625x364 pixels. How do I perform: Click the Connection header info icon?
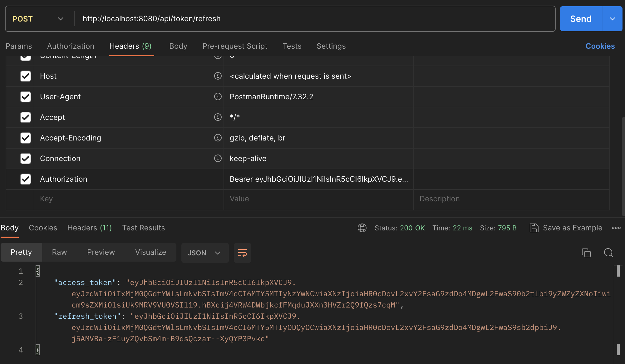click(218, 158)
